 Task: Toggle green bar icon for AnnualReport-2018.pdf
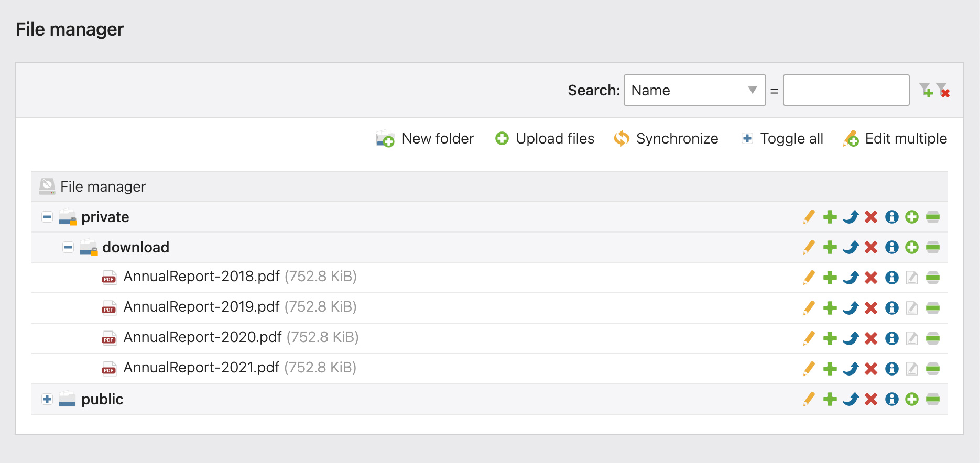click(933, 278)
